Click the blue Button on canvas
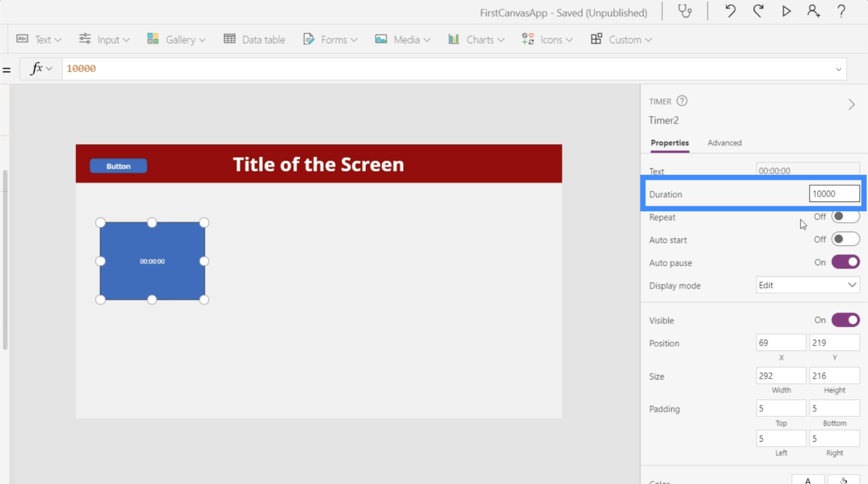The height and width of the screenshot is (484, 868). click(118, 166)
